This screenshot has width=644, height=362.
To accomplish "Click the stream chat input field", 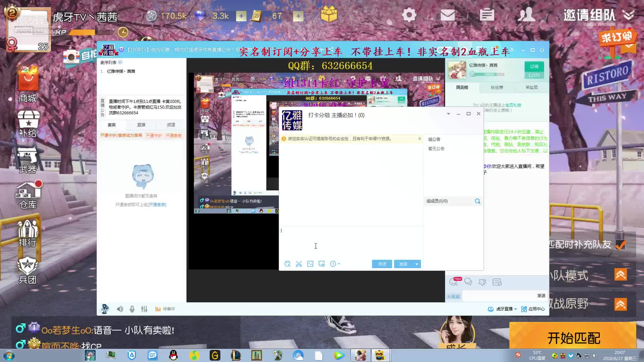I will (499, 296).
